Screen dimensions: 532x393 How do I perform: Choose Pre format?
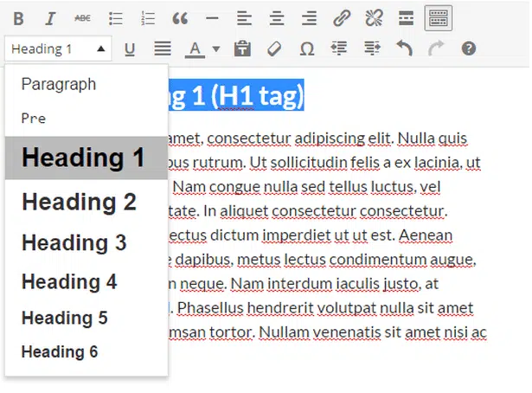(x=87, y=119)
